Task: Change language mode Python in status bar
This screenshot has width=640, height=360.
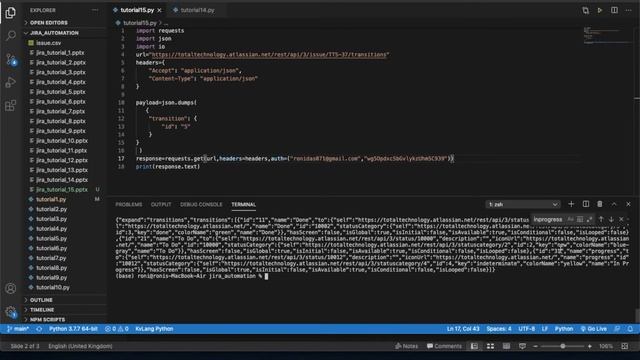Action: (x=564, y=329)
